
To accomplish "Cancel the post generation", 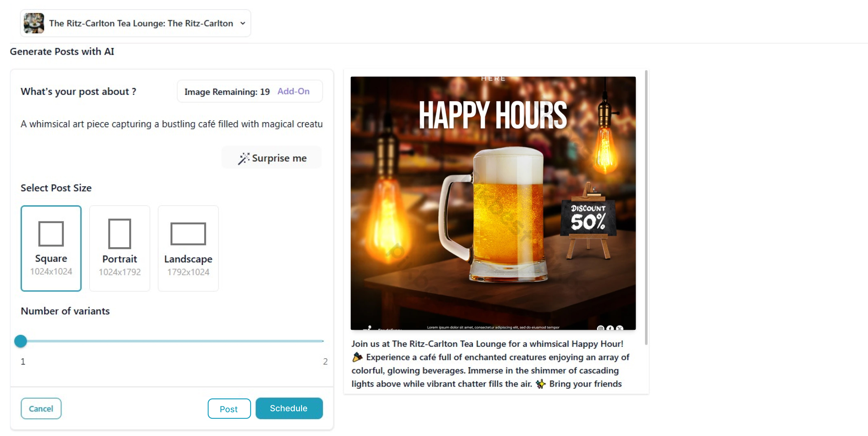I will [x=41, y=409].
